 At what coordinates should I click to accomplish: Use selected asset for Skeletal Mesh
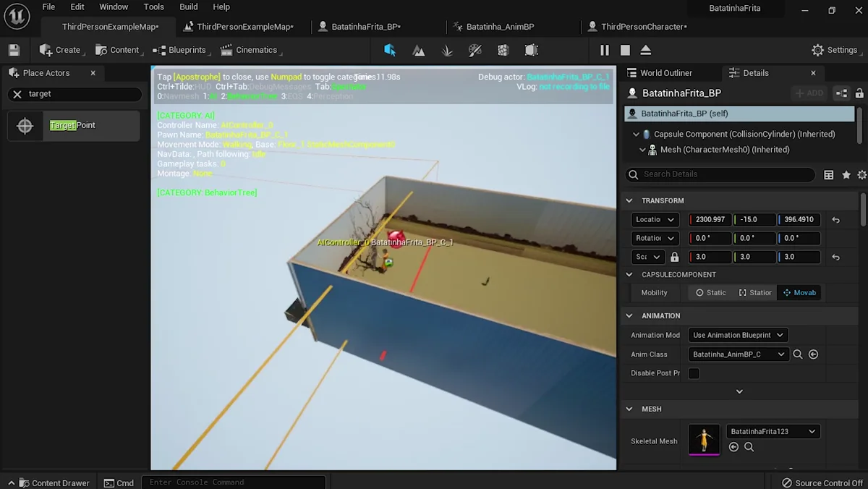pos(733,447)
